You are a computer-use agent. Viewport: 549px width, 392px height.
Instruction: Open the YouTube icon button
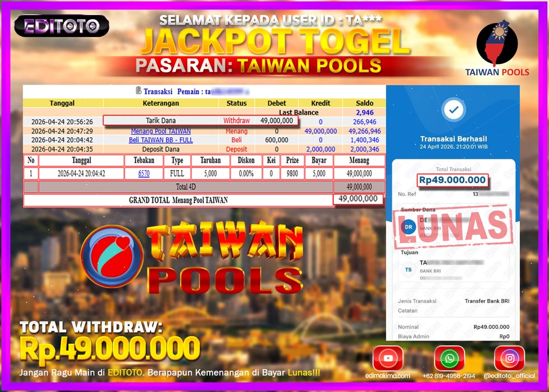388,358
